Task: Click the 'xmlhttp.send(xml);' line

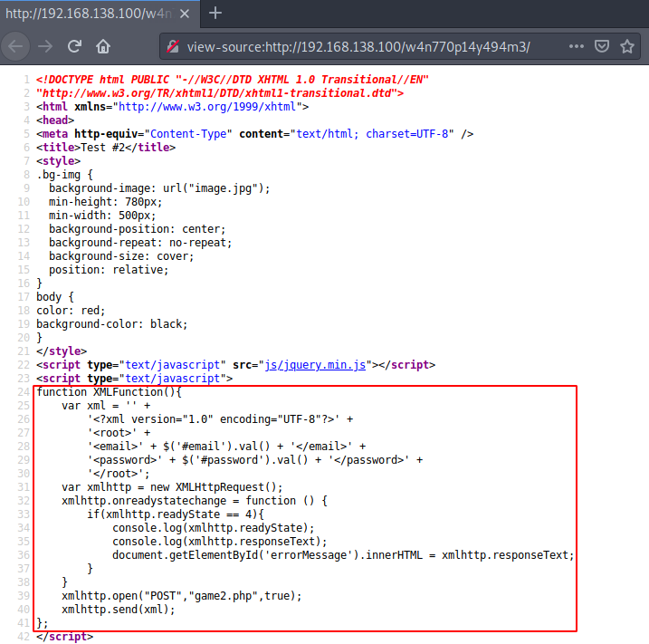Action: tap(119, 610)
